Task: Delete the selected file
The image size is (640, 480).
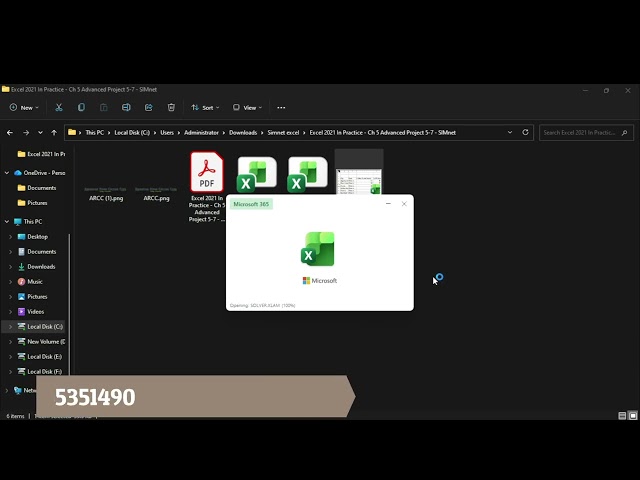Action: pos(171,108)
